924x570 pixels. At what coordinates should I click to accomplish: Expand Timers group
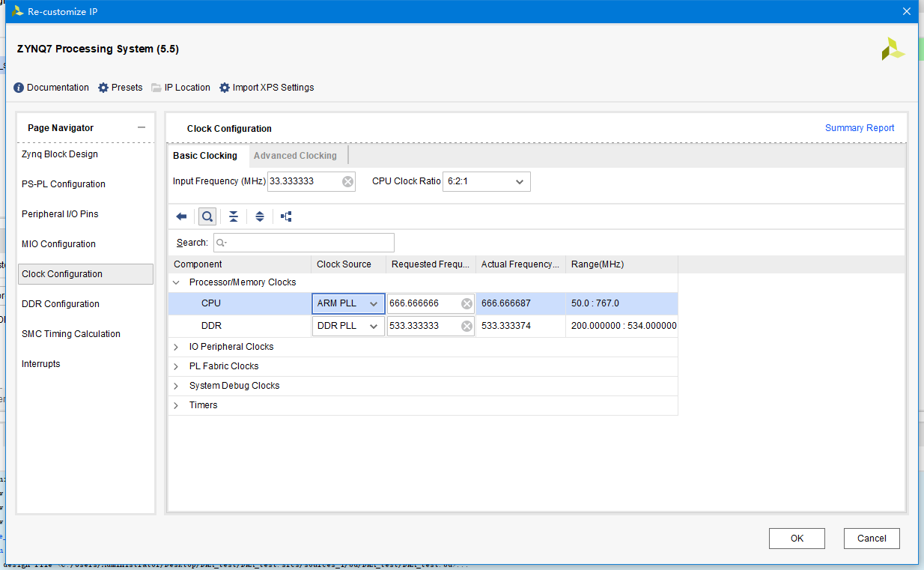click(x=177, y=405)
